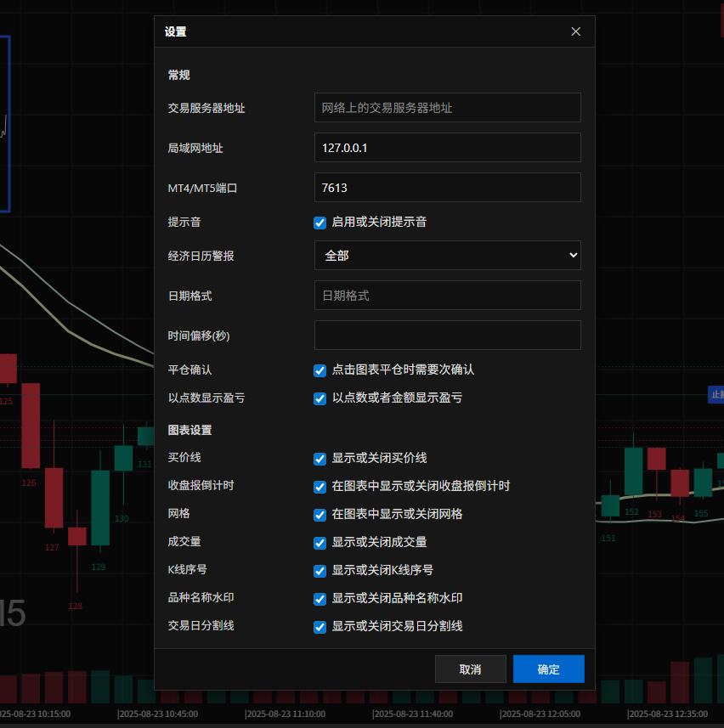Viewport: 724px width, 728px height.
Task: Click the 时间偏移(秒) input field
Action: pyautogui.click(x=447, y=336)
